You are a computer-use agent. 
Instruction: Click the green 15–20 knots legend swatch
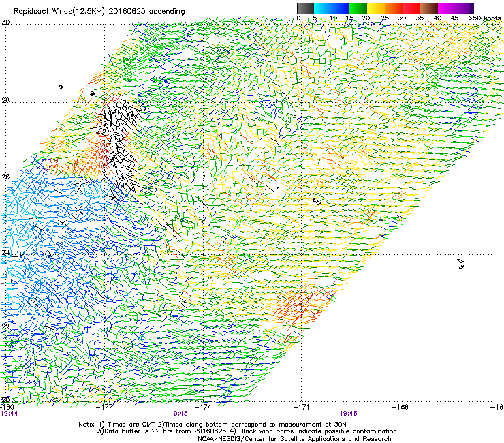click(x=358, y=8)
